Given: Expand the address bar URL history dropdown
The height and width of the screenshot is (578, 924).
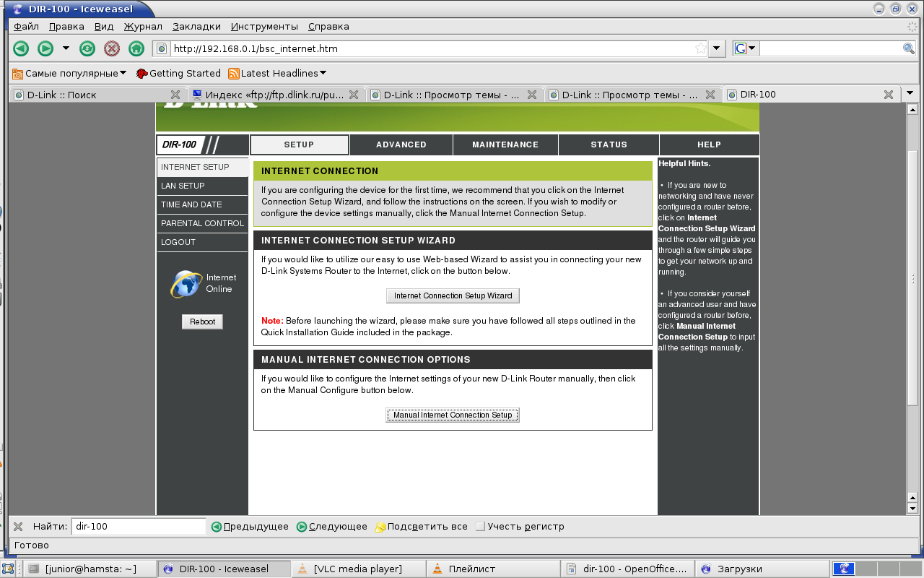Looking at the screenshot, I should pos(716,48).
